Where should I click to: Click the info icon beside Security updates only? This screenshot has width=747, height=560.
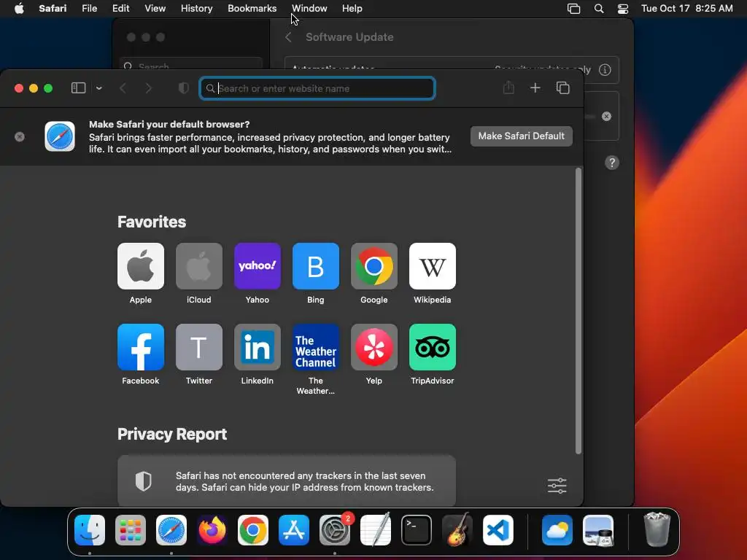click(605, 70)
